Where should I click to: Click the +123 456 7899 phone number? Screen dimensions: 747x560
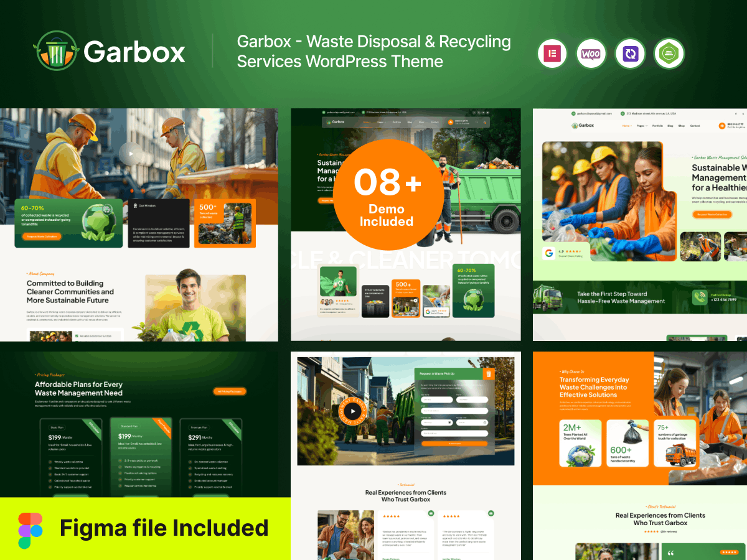pos(725,300)
